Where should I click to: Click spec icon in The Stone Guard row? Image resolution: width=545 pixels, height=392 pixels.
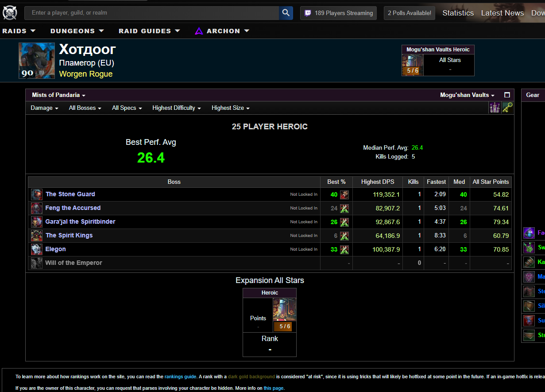click(x=344, y=194)
